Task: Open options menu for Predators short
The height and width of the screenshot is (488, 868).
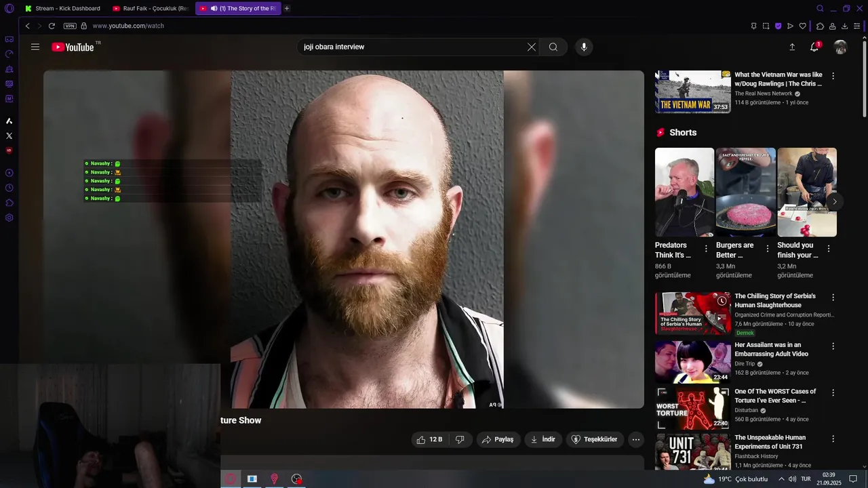Action: (x=706, y=249)
